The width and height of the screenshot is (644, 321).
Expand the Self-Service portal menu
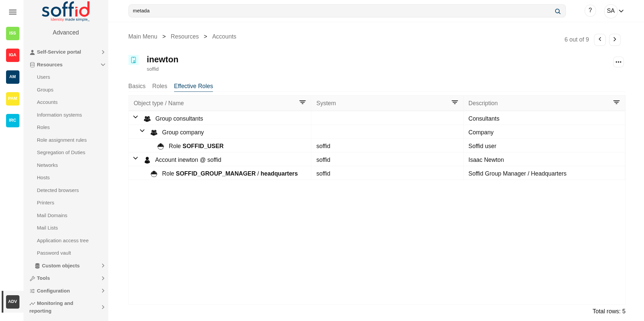[103, 52]
